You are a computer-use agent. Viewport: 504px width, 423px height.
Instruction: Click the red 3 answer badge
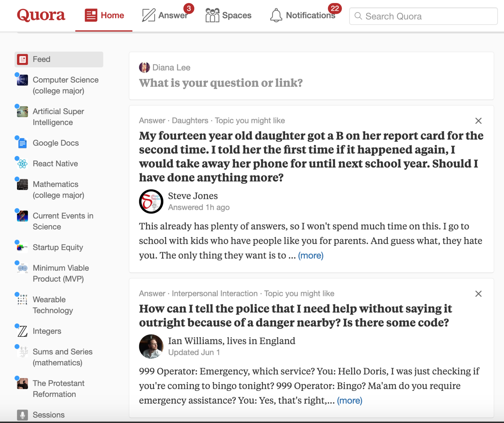[189, 8]
